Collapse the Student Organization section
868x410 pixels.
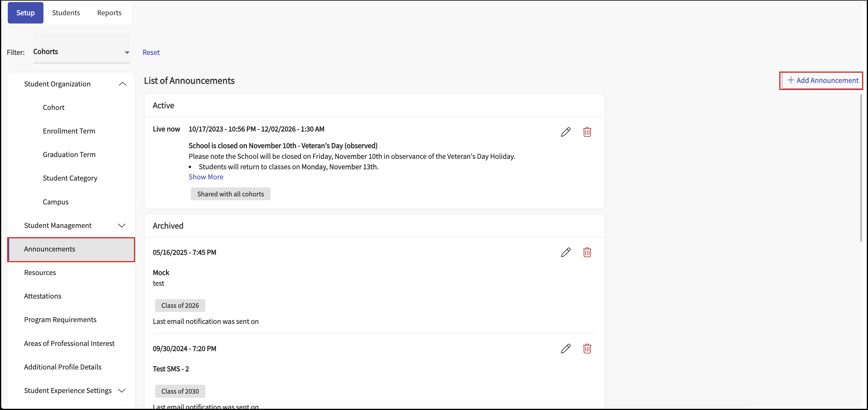pyautogui.click(x=123, y=84)
